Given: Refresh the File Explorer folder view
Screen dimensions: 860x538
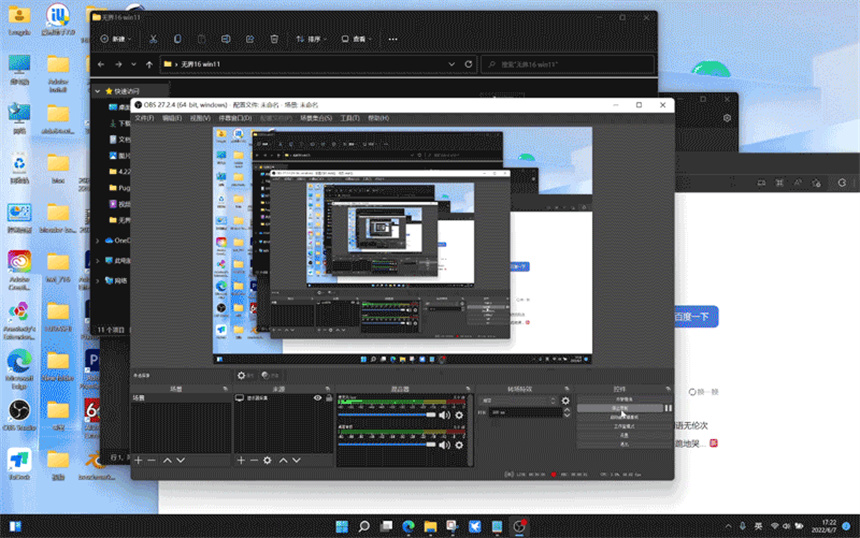Looking at the screenshot, I should point(468,64).
